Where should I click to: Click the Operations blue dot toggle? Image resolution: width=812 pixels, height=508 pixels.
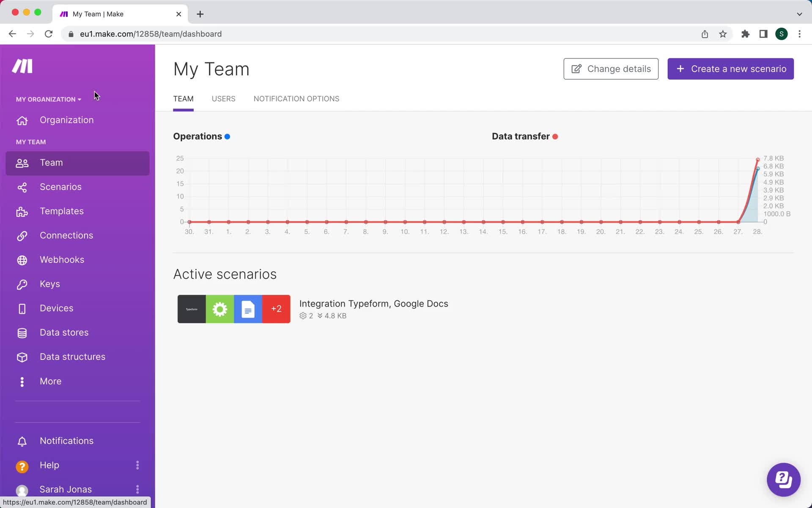coord(228,136)
